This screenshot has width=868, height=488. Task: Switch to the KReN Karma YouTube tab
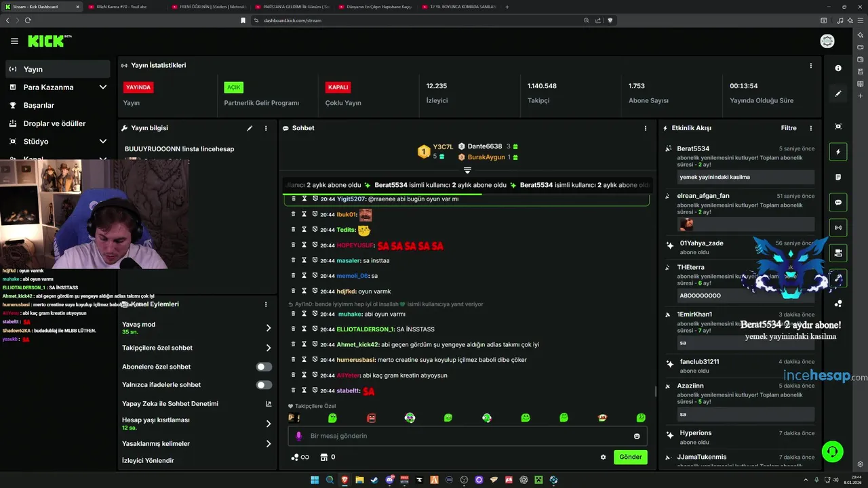click(124, 7)
